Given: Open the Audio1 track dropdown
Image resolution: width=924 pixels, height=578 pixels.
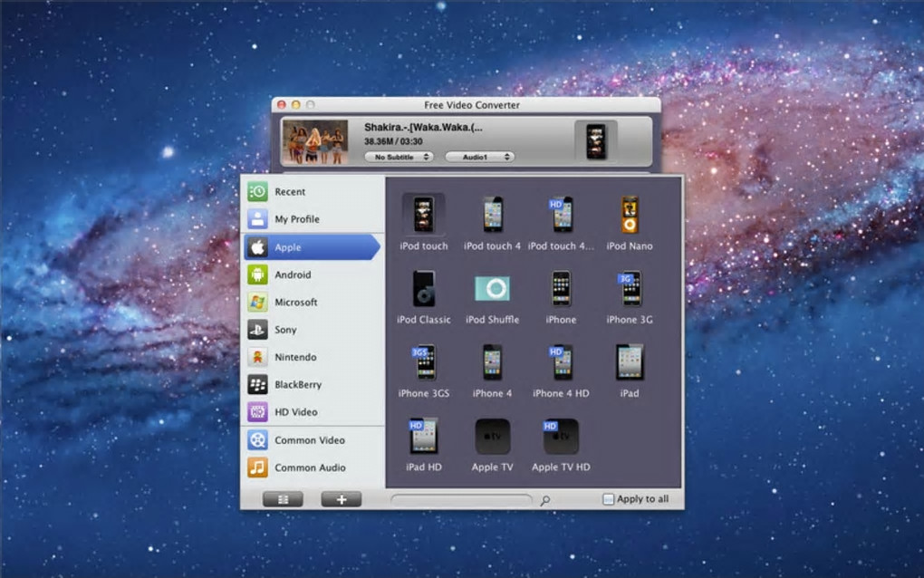Looking at the screenshot, I should point(479,157).
